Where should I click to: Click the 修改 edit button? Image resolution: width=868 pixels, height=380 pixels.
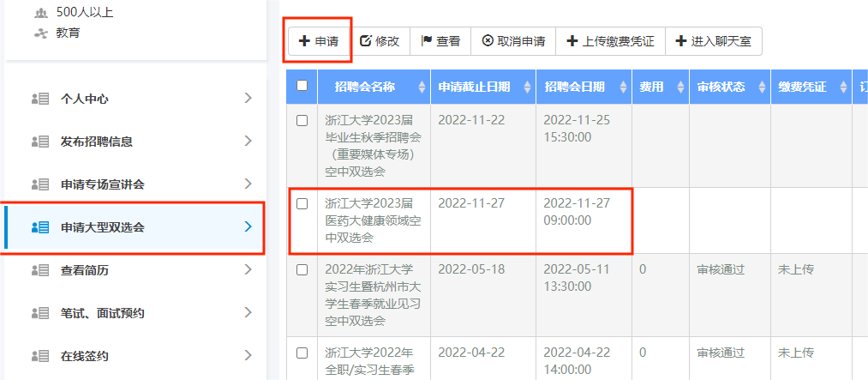(379, 41)
